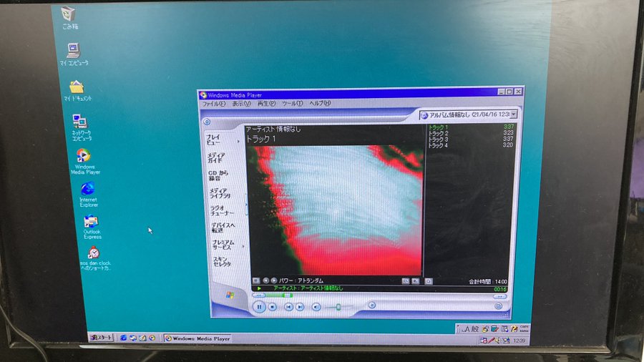Select previous visualization with left arrow
Viewport: 644px width, 362px height.
[265, 280]
